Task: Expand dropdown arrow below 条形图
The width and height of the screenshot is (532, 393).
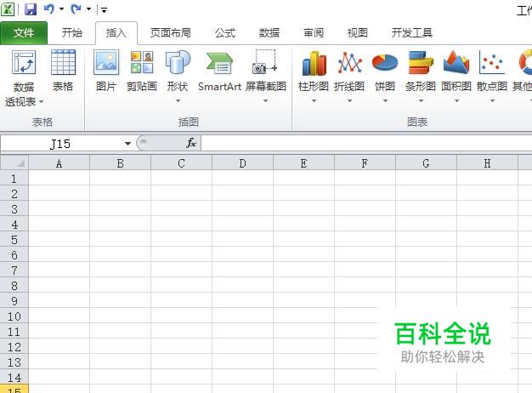Action: pyautogui.click(x=421, y=101)
